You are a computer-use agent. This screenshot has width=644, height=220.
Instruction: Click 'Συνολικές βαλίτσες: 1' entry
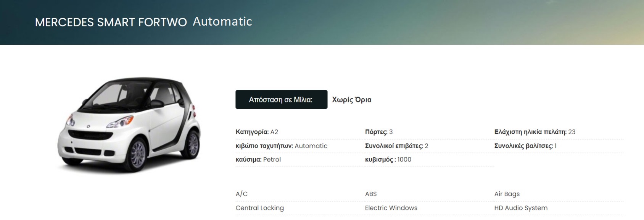tap(525, 146)
